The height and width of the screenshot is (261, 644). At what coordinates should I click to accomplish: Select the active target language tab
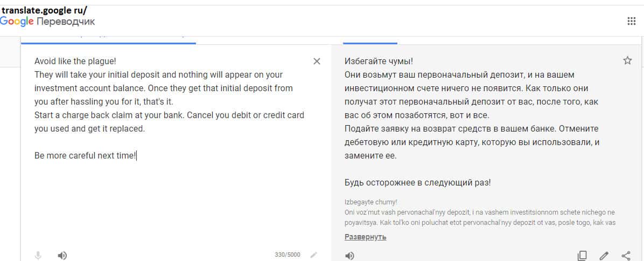[370, 39]
